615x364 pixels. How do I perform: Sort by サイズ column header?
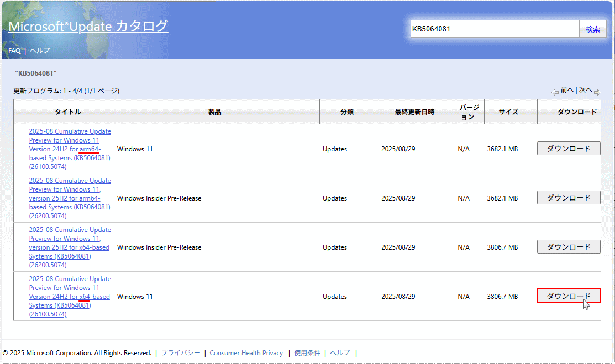[508, 112]
